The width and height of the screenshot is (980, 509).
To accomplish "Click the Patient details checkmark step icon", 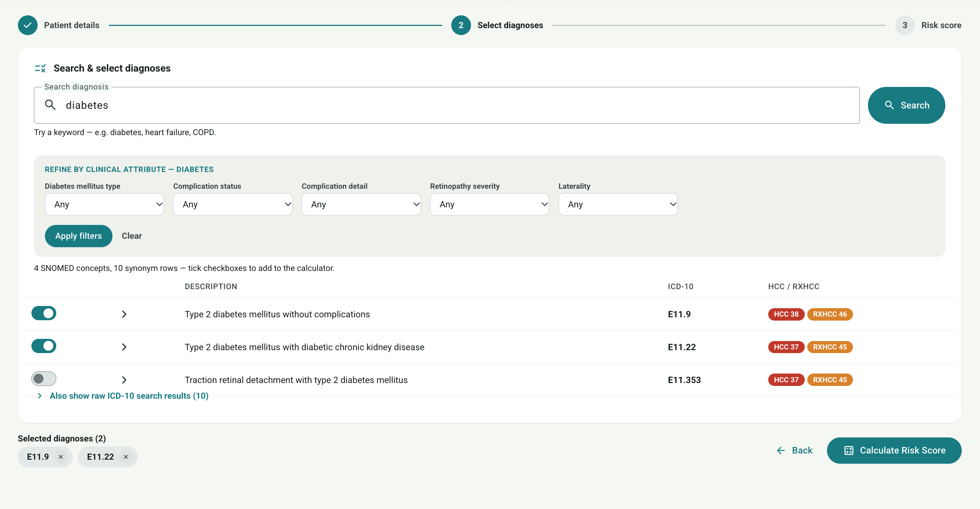I will coord(27,25).
